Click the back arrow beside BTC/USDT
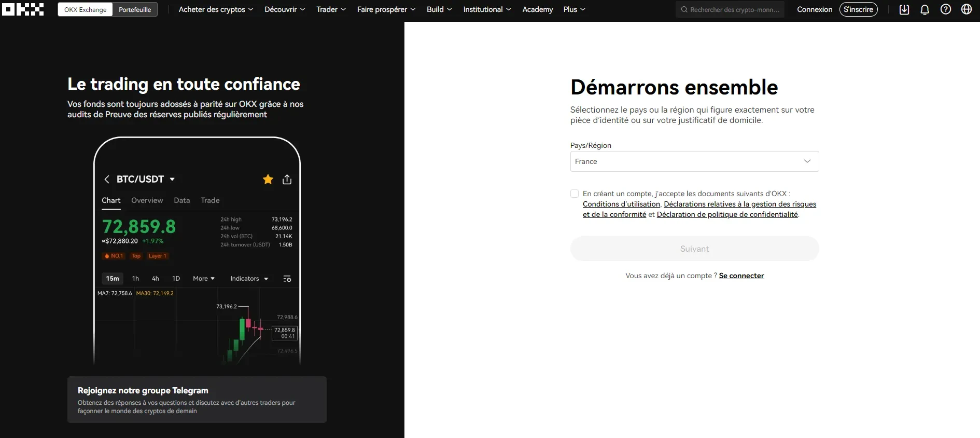 click(107, 179)
